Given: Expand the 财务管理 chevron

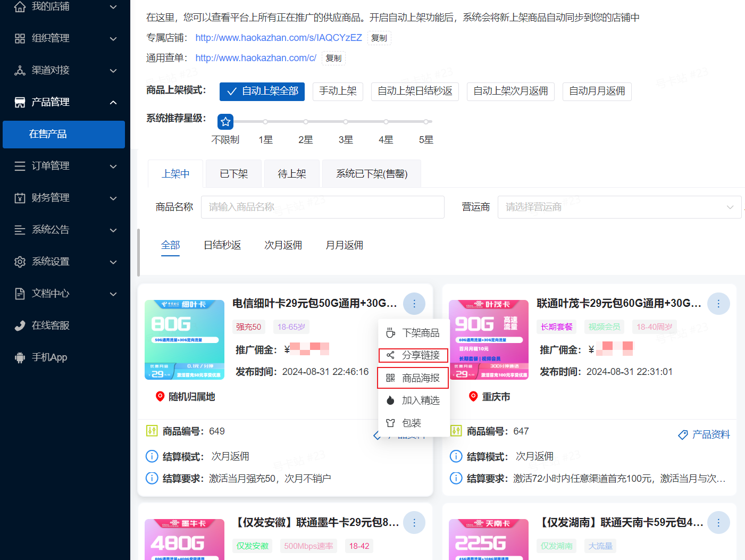Looking at the screenshot, I should [x=113, y=198].
